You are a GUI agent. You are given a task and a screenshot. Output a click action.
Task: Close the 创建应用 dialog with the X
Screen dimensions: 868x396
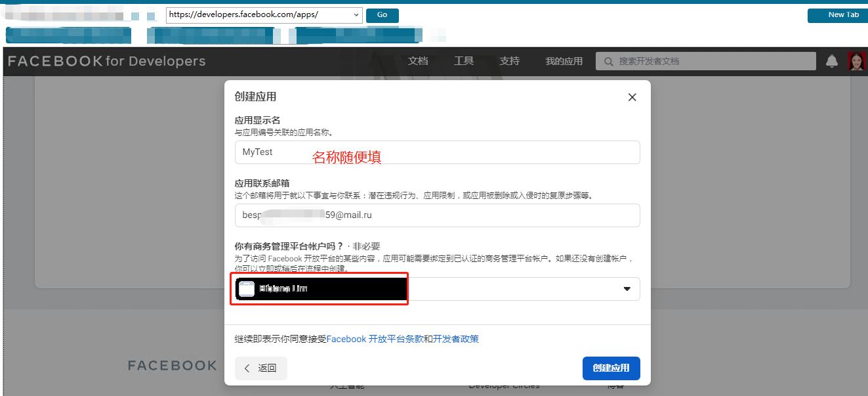pos(632,97)
